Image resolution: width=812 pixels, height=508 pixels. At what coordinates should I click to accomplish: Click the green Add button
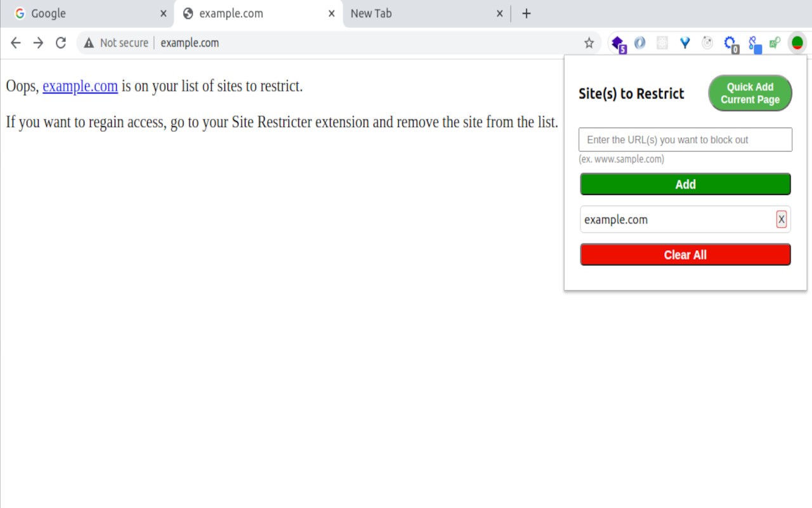coord(685,184)
